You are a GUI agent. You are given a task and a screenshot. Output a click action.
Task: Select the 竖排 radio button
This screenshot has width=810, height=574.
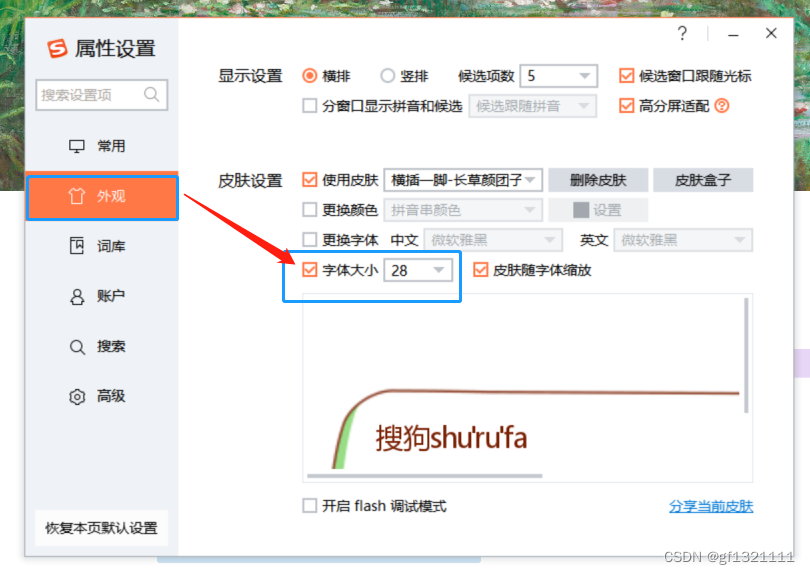tap(387, 76)
